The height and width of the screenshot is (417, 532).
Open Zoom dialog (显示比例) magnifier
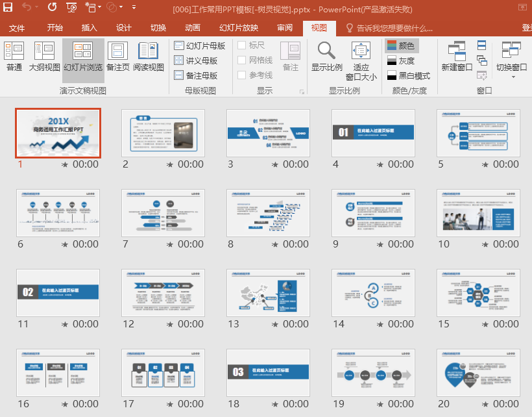[327, 57]
